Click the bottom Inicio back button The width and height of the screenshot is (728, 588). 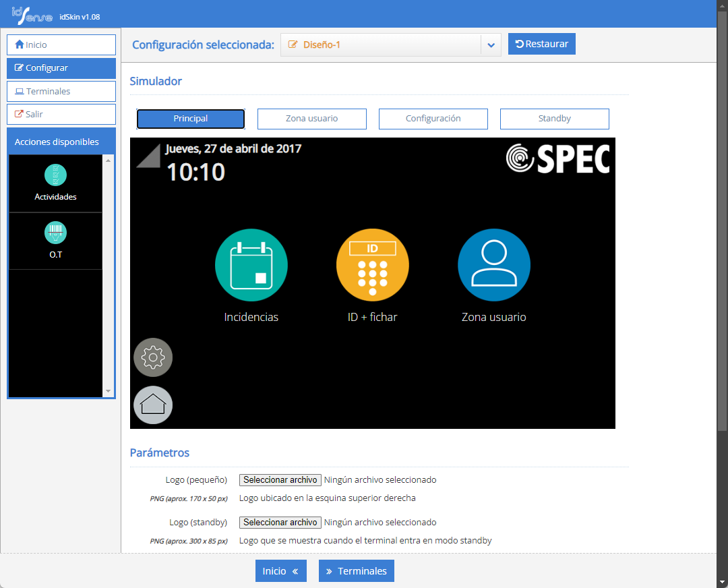coord(281,571)
